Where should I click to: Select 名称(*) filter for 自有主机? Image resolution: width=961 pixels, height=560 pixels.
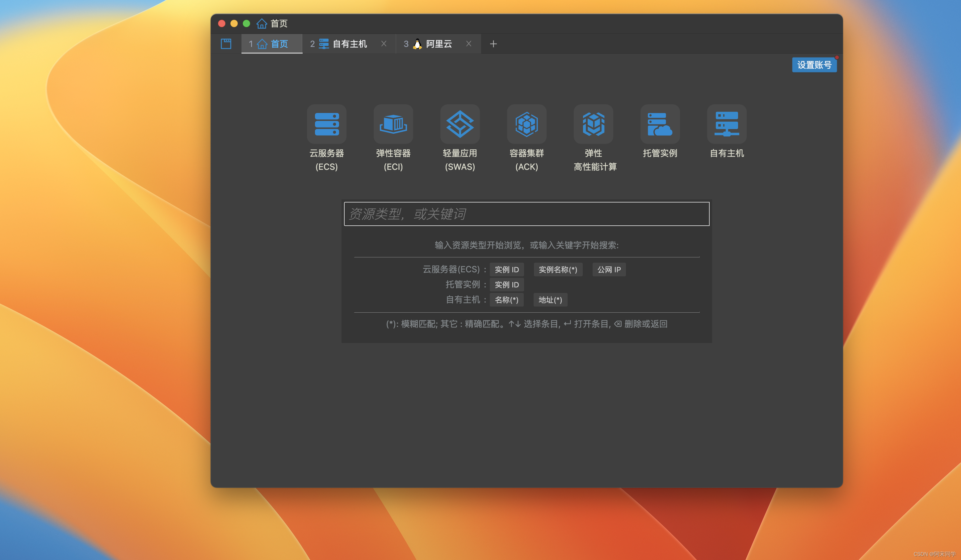click(506, 300)
